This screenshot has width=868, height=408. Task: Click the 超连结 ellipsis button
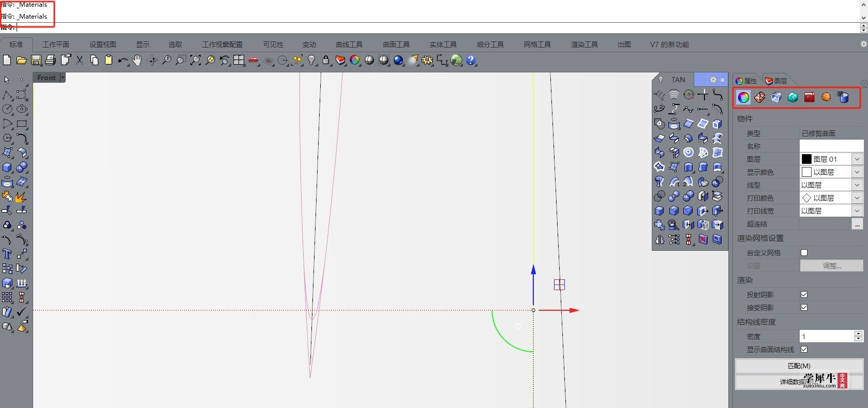tap(857, 224)
